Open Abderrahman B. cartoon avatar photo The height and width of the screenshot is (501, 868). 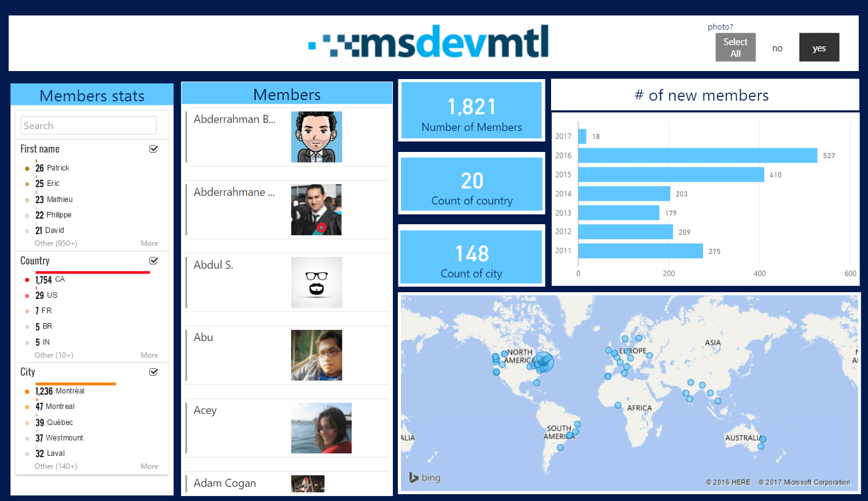316,137
